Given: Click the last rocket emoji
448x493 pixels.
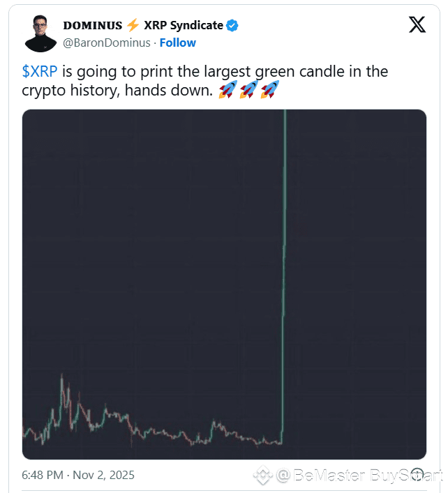Looking at the screenshot, I should pos(269,89).
